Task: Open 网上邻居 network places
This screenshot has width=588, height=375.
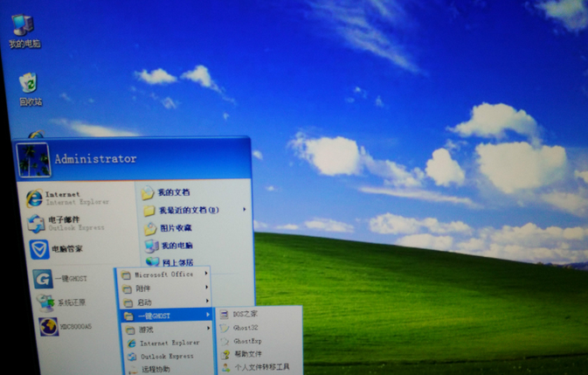Action: coord(169,262)
